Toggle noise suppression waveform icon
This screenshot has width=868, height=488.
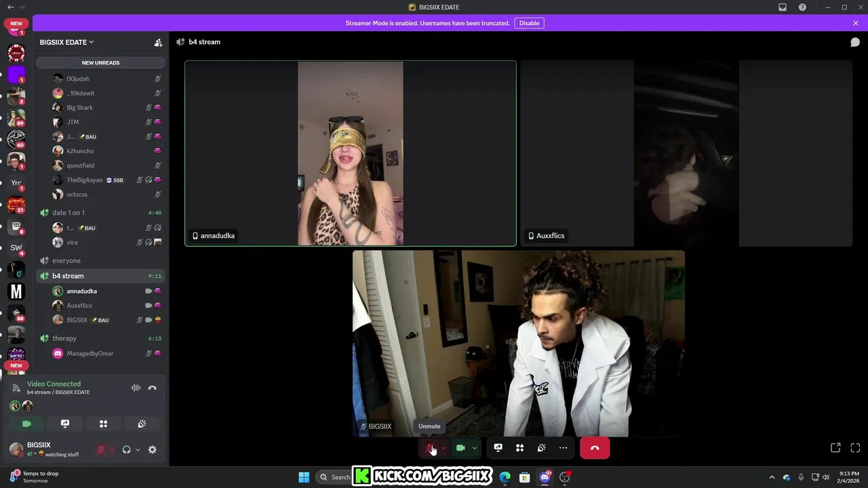tap(136, 388)
